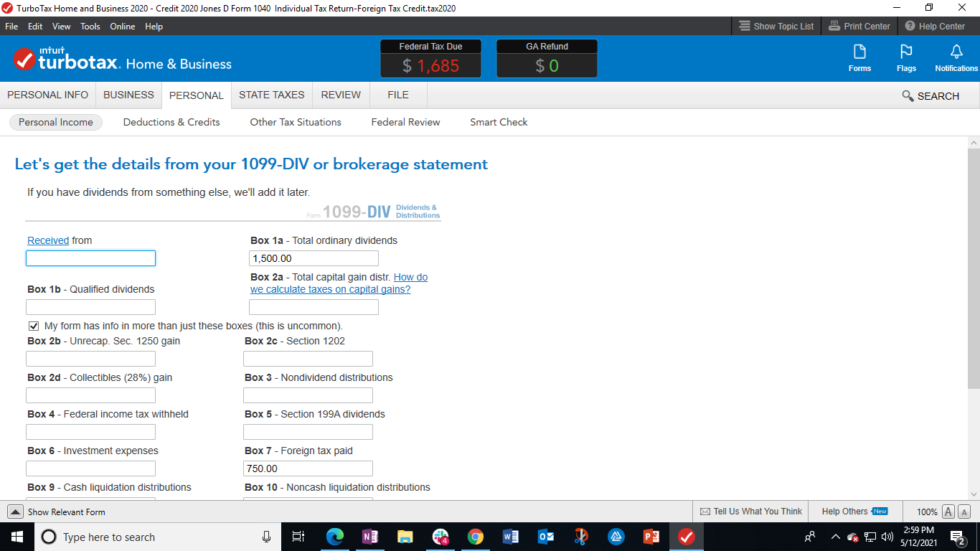Click the Received link
The height and width of the screenshot is (551, 980).
48,240
